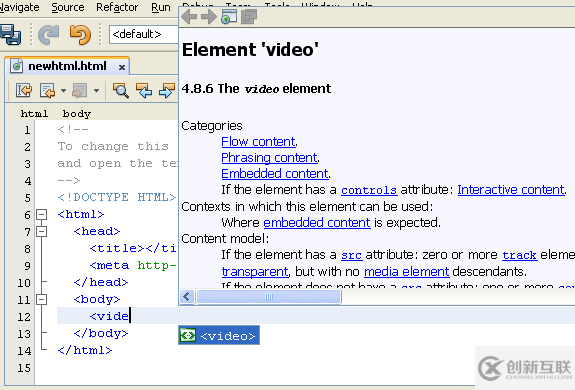The width and height of the screenshot is (575, 390).
Task: Open the Run menu
Action: [161, 7]
